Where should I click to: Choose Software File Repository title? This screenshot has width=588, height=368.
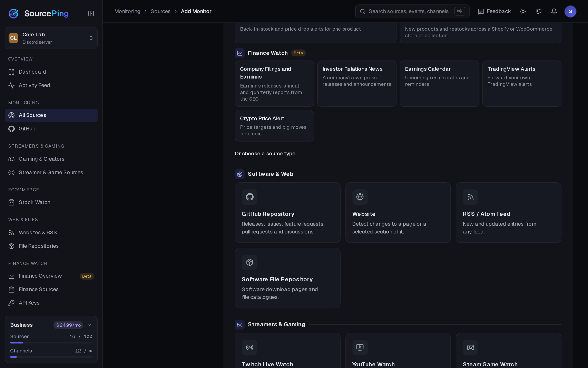pos(277,279)
